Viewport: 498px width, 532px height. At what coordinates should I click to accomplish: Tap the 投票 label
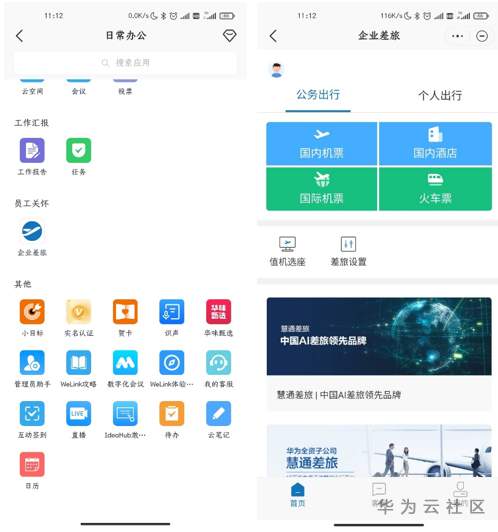pyautogui.click(x=125, y=91)
